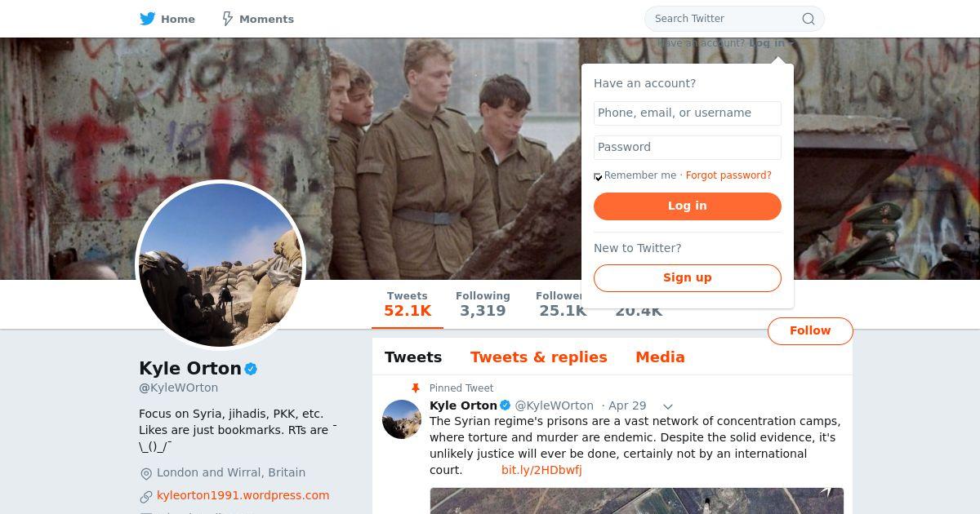Open the Forgot password link

coord(728,175)
